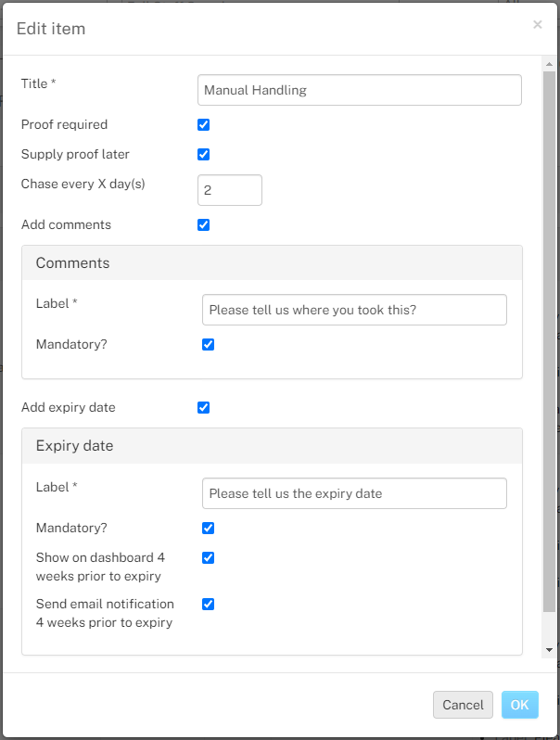The width and height of the screenshot is (560, 740).
Task: Disable the Add comments checkbox
Action: click(203, 225)
